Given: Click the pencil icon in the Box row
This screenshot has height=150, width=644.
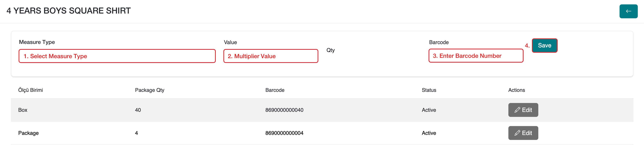Looking at the screenshot, I should [517, 110].
